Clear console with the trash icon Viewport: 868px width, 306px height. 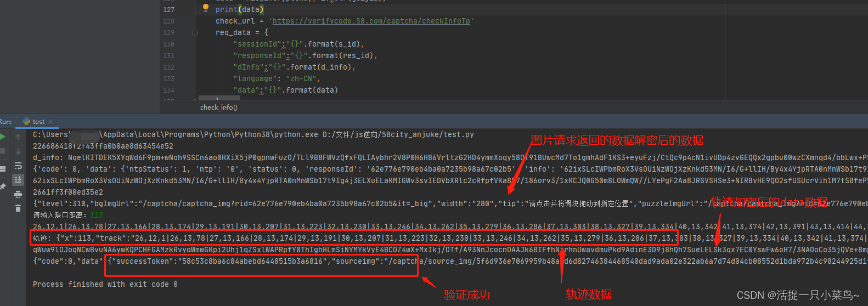click(x=18, y=208)
